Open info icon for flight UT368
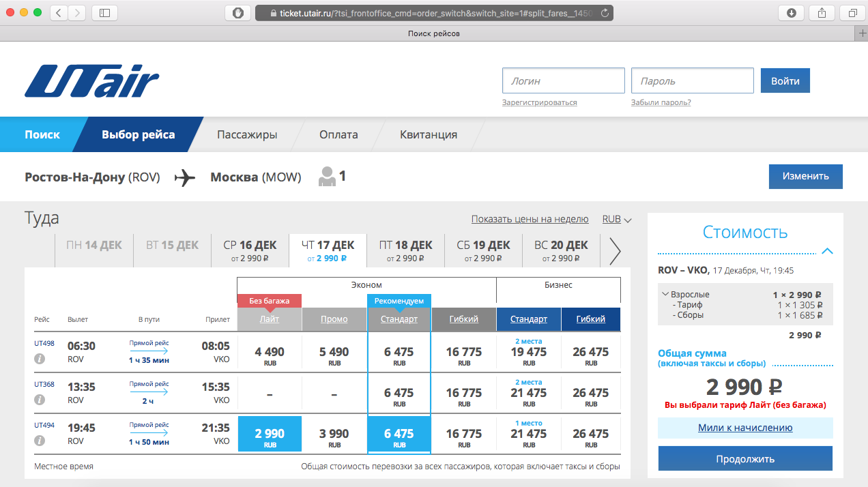The width and height of the screenshot is (868, 487). tap(40, 400)
